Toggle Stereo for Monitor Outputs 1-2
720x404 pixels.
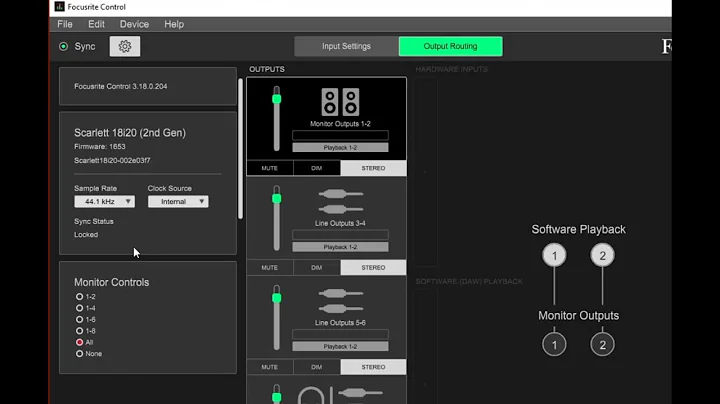373,168
